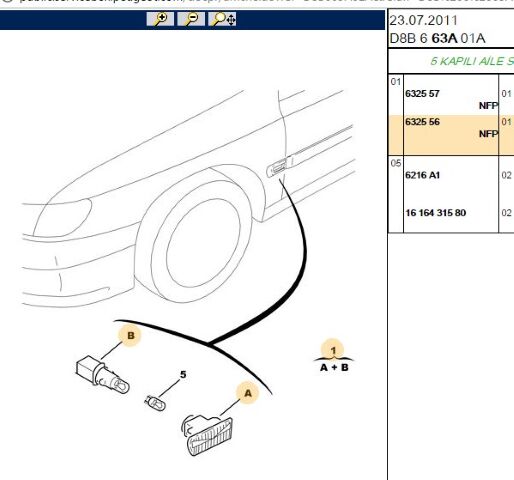This screenshot has height=480, width=514.
Task: Click callout bubble 1 above A + B
Action: (333, 350)
